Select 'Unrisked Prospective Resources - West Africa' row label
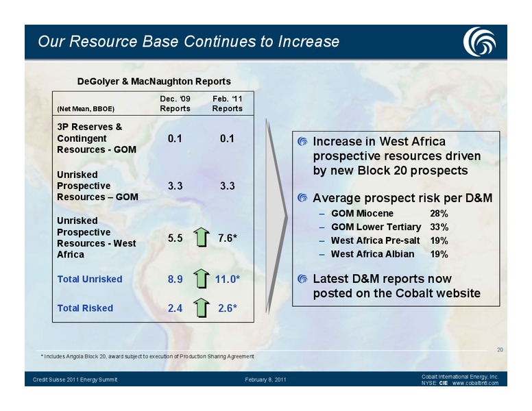This screenshot has height=411, width=532. (x=97, y=238)
